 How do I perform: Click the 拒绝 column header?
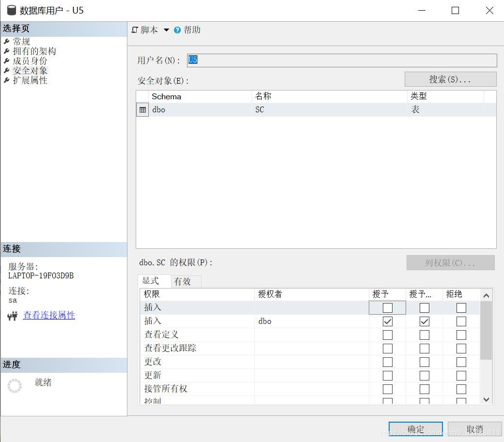pos(460,294)
